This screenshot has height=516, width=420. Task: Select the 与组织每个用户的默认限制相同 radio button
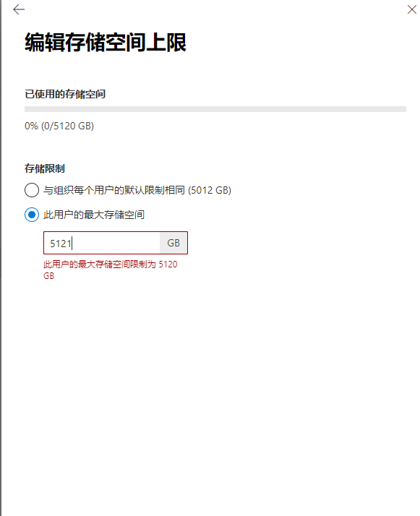point(32,190)
